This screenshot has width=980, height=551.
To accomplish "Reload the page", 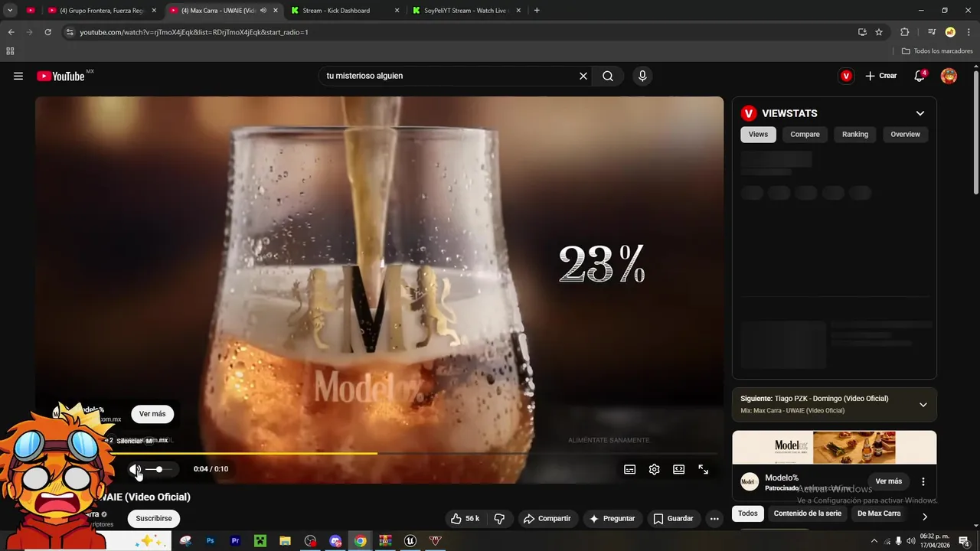I will click(47, 32).
